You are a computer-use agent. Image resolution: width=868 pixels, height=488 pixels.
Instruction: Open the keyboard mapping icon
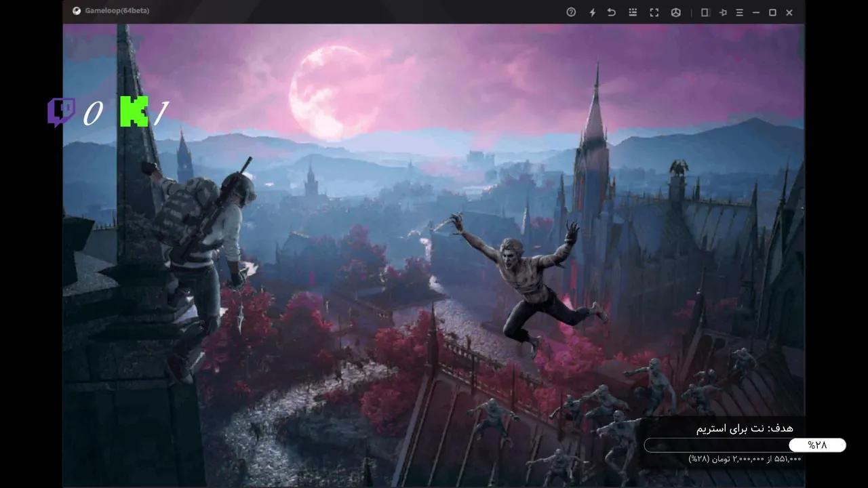(x=633, y=12)
